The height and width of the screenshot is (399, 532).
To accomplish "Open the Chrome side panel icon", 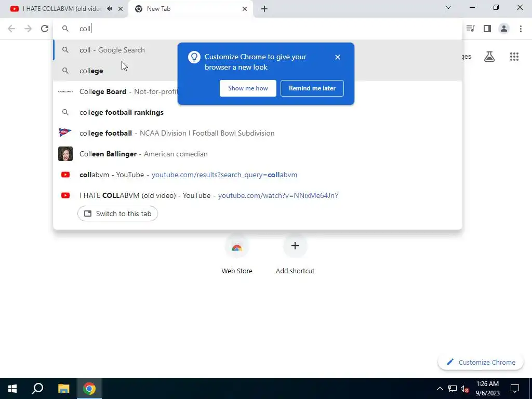I will click(x=487, y=29).
